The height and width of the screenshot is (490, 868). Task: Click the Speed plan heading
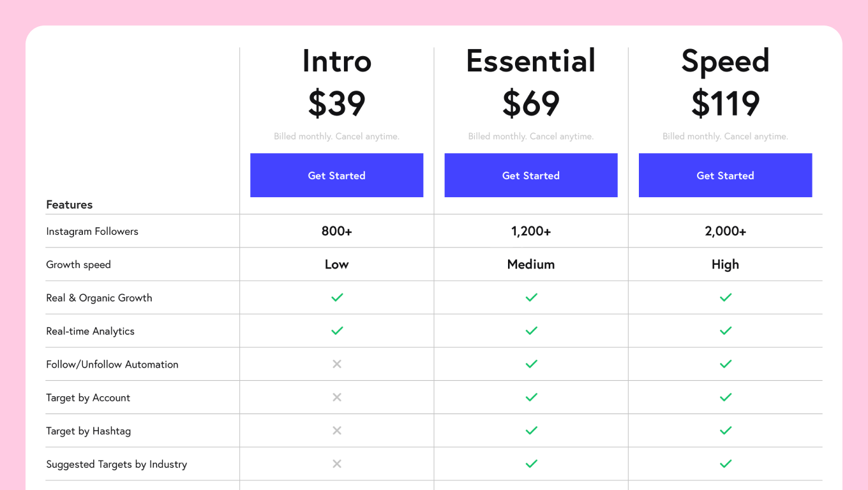(x=725, y=62)
